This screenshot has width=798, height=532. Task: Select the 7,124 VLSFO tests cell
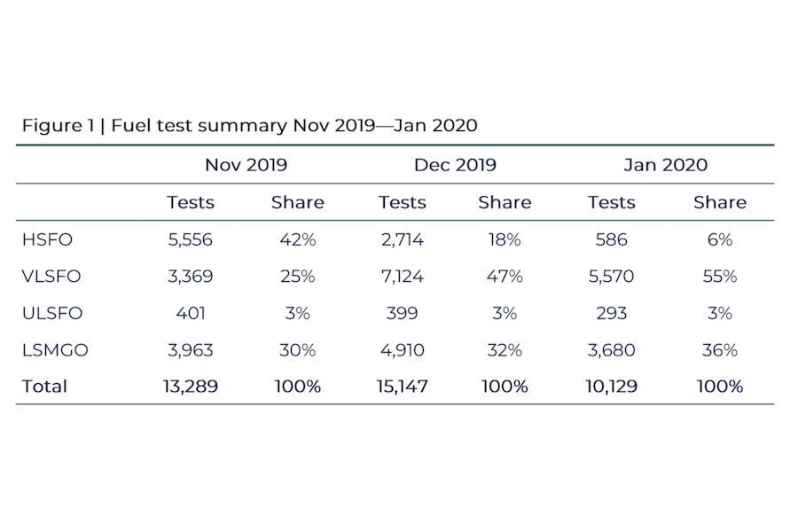click(402, 277)
